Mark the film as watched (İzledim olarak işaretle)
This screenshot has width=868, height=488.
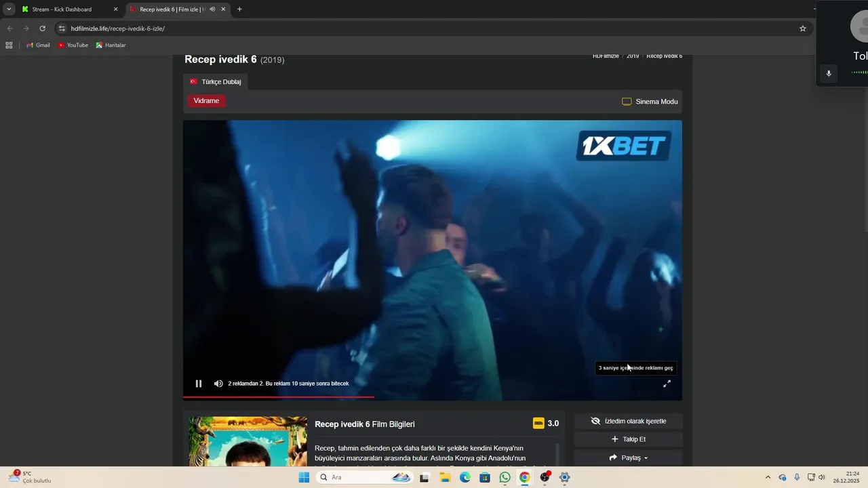[x=628, y=421]
